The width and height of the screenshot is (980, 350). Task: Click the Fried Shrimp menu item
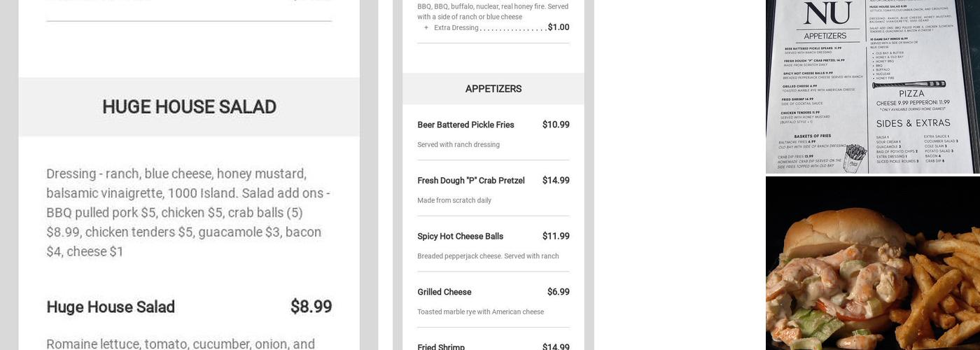pos(441,346)
